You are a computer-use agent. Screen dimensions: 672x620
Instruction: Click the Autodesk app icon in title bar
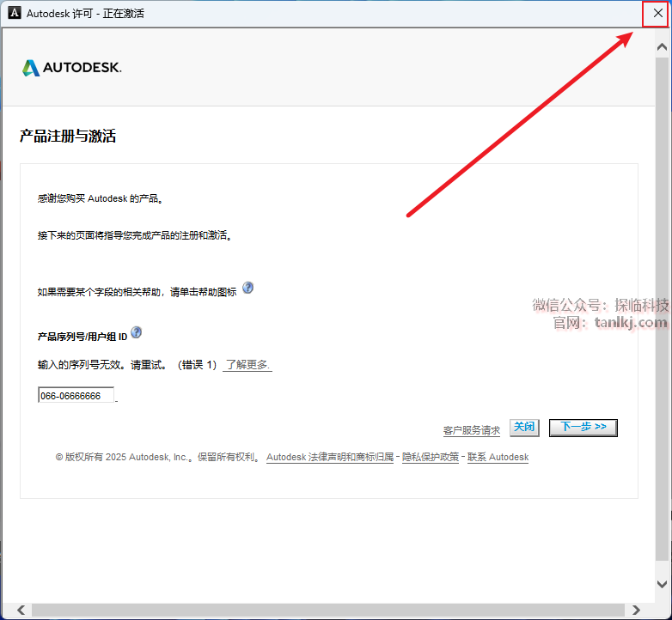[14, 13]
